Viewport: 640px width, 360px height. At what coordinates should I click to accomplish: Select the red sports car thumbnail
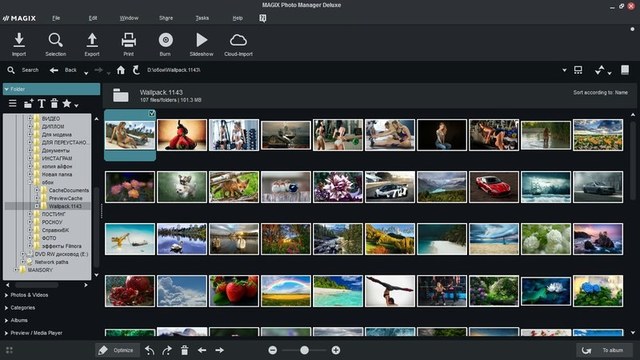click(494, 187)
